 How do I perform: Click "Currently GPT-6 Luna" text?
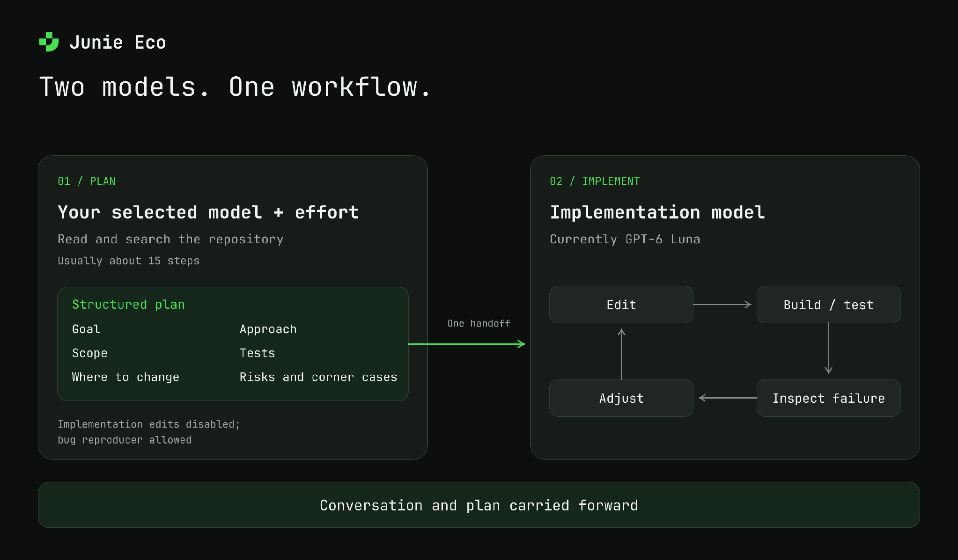point(625,239)
